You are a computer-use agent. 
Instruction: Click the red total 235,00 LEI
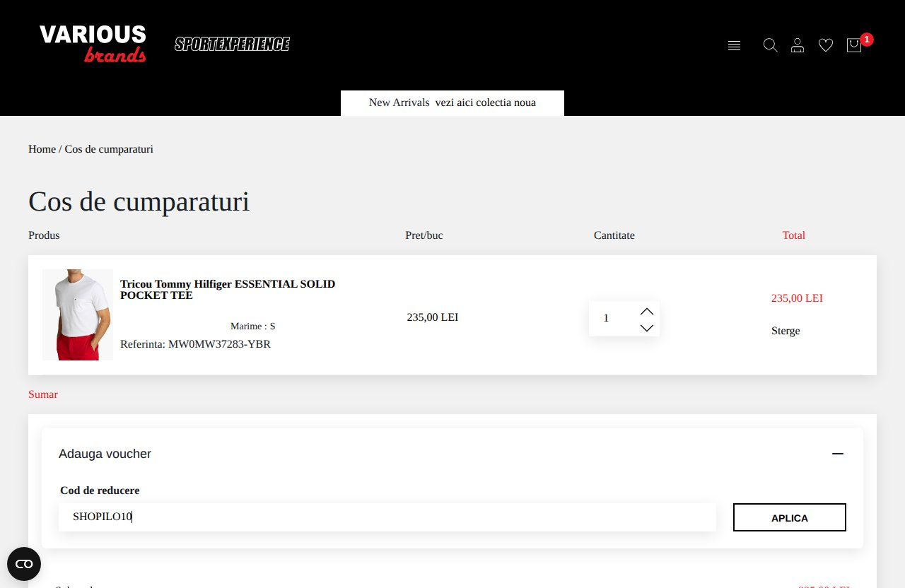[797, 298]
